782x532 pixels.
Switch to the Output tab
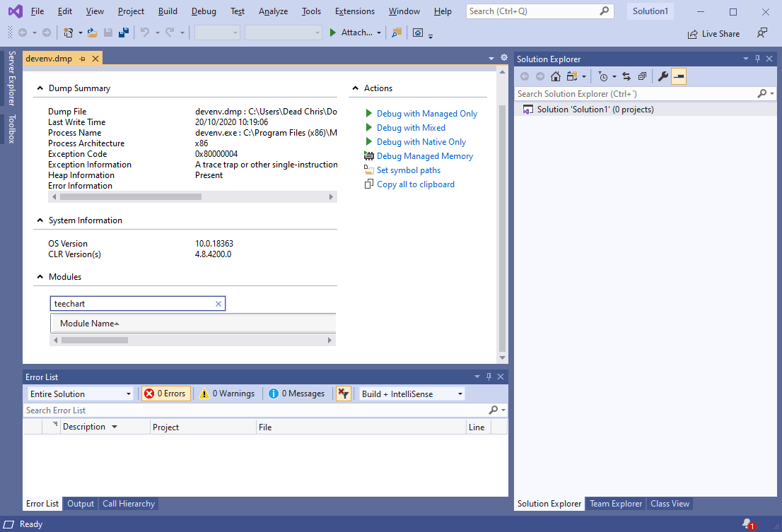tap(81, 504)
